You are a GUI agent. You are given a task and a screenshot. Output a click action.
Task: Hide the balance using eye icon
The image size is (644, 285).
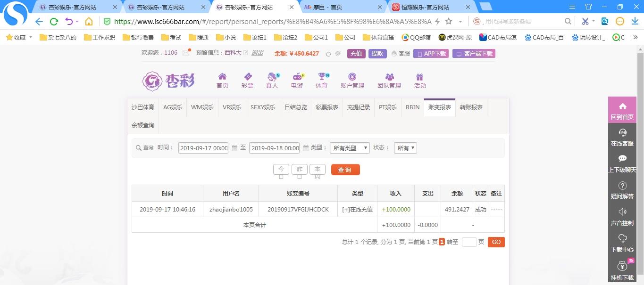[338, 54]
